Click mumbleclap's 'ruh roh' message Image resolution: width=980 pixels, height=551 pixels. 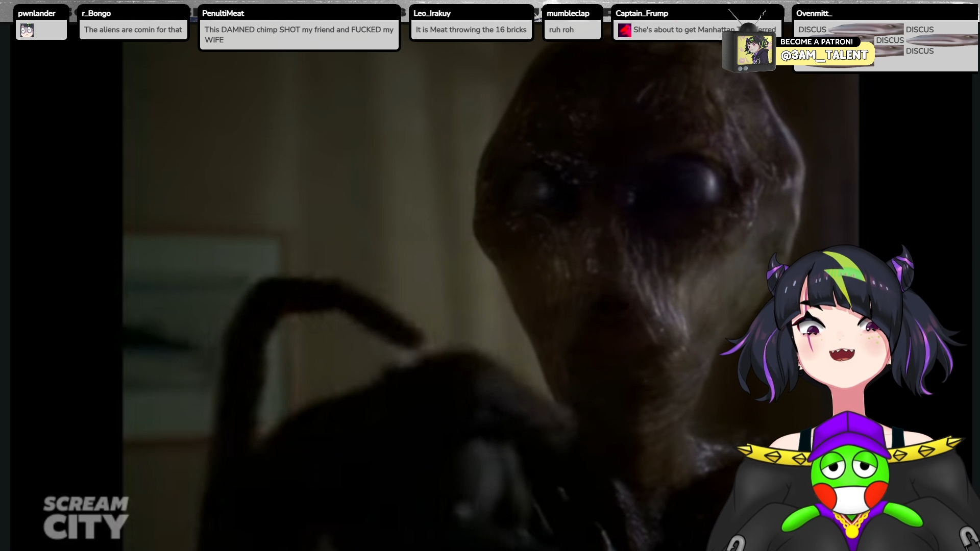click(561, 30)
